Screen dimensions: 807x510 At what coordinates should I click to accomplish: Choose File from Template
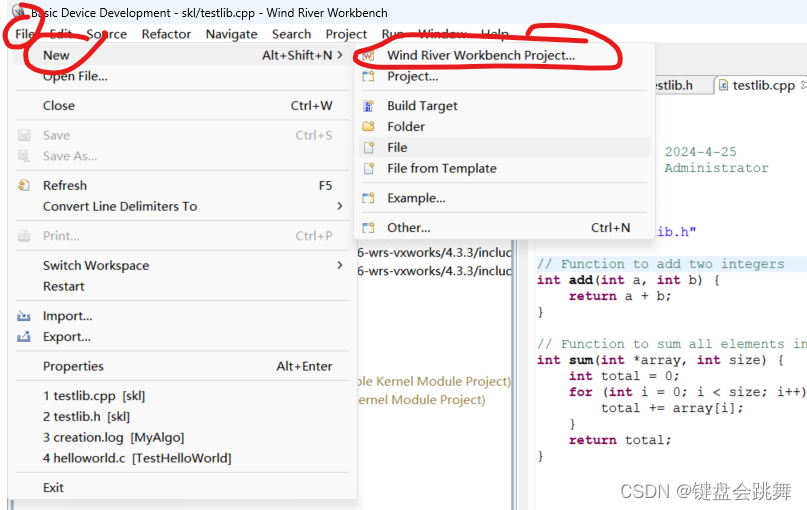442,168
